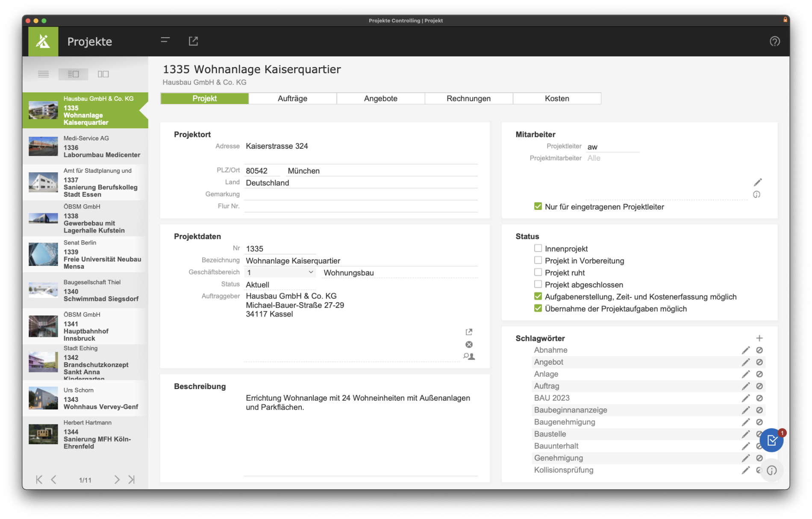Check Projekt abgeschlossen checkbox
The width and height of the screenshot is (812, 519).
pos(538,284)
